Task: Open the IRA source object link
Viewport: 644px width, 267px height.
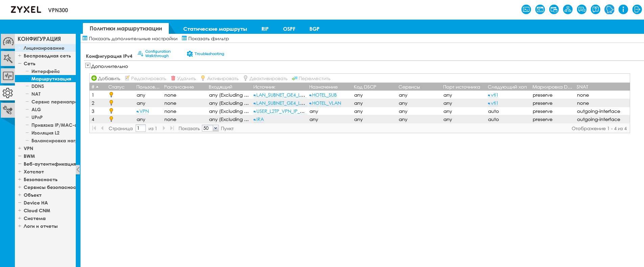Action: pos(260,119)
